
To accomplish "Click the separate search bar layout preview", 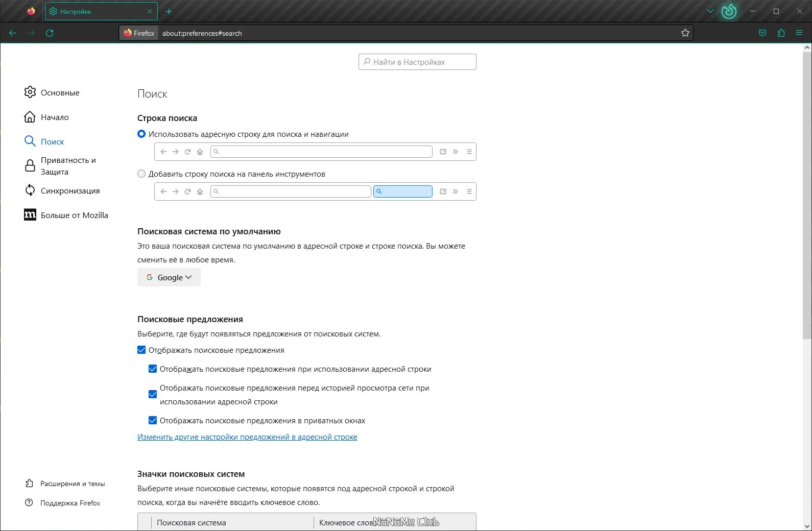I will coord(315,191).
